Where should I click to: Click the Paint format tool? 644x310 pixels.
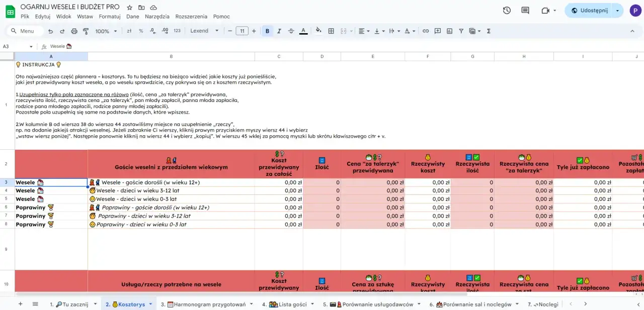[86, 31]
